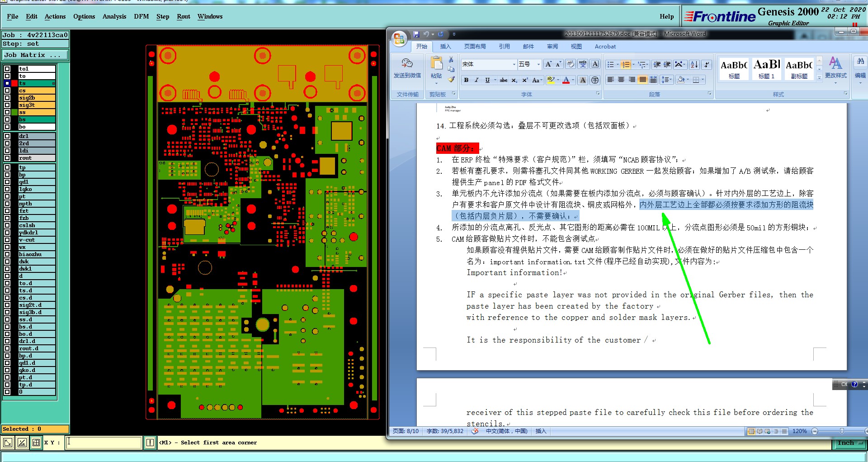Toggle the checkbox for layer to1
This screenshot has height=462, width=868.
pyautogui.click(x=7, y=69)
